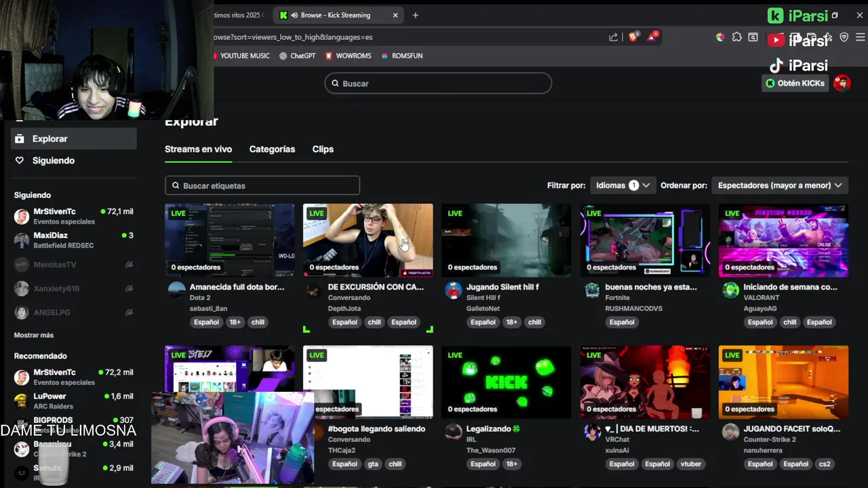868x488 pixels.
Task: Open AguayoAG VALORANT stream thumbnail
Action: coord(783,240)
